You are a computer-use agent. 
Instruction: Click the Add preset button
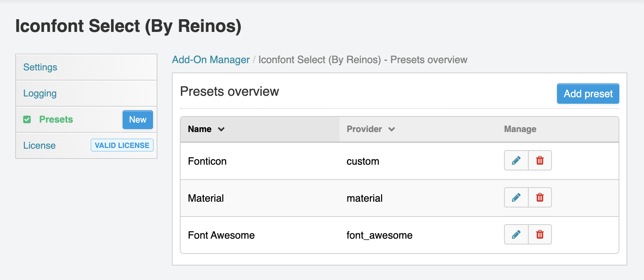588,94
